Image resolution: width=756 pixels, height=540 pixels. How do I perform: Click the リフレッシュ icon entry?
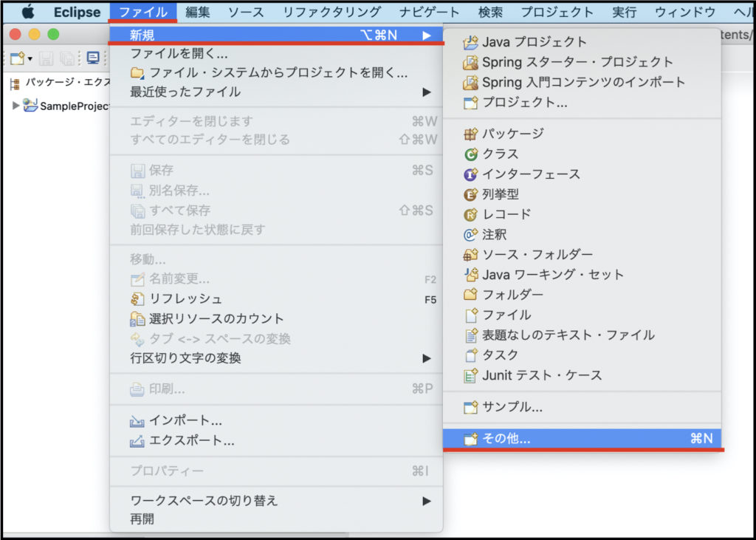pyautogui.click(x=276, y=299)
